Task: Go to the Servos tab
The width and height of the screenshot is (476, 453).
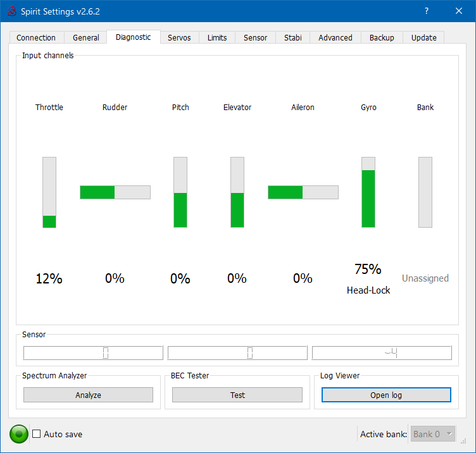Action: point(179,37)
